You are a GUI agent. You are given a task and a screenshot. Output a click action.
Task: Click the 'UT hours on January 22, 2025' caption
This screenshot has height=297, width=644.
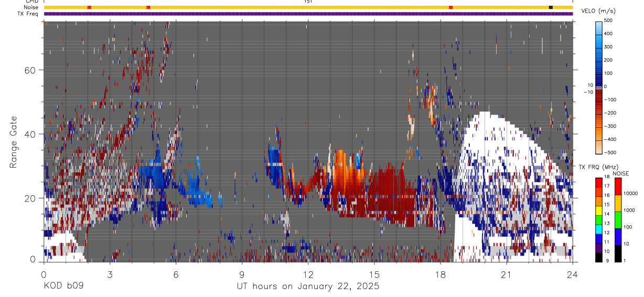pos(308,287)
